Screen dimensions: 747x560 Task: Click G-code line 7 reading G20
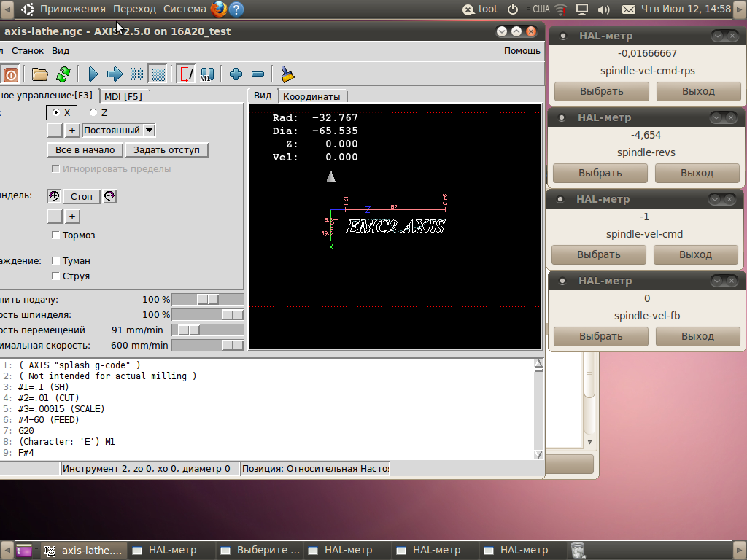click(26, 430)
